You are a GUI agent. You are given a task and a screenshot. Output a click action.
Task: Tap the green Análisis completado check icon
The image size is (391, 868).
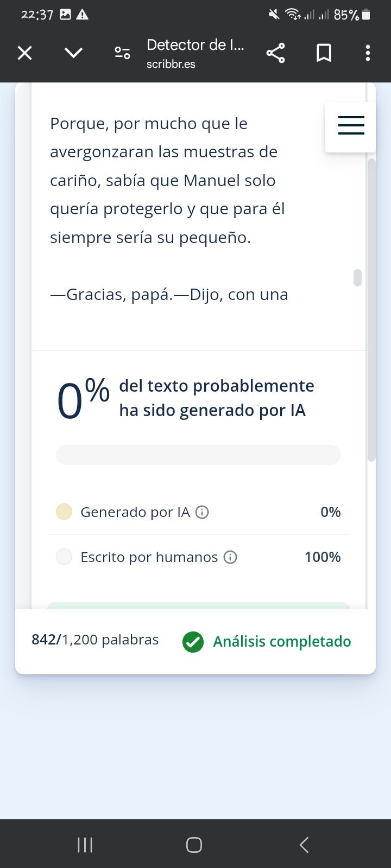193,642
